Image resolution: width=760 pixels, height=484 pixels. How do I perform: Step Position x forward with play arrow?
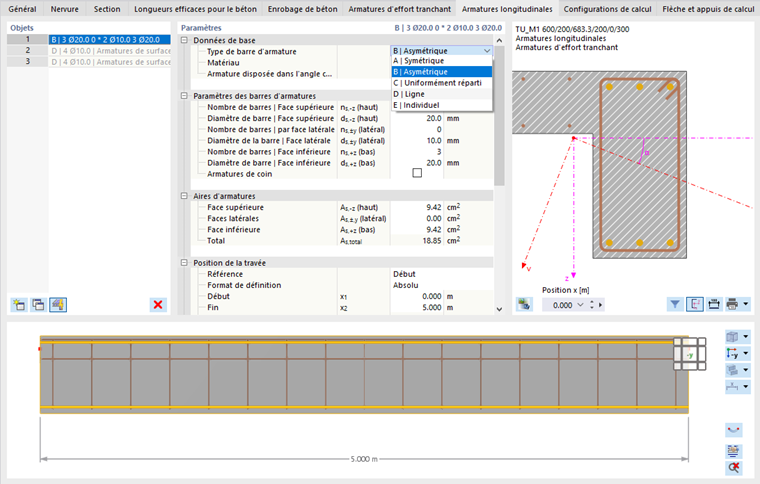[601, 305]
